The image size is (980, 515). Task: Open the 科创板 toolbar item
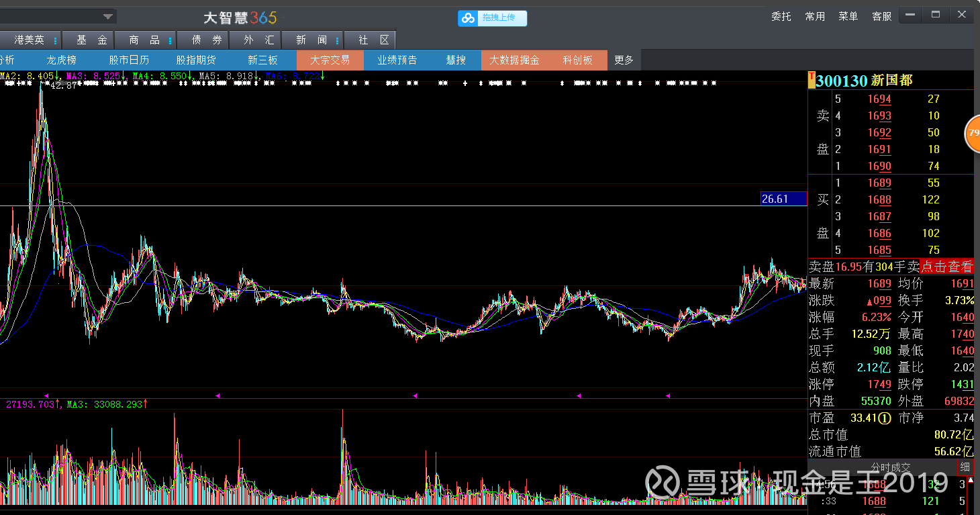[578, 60]
